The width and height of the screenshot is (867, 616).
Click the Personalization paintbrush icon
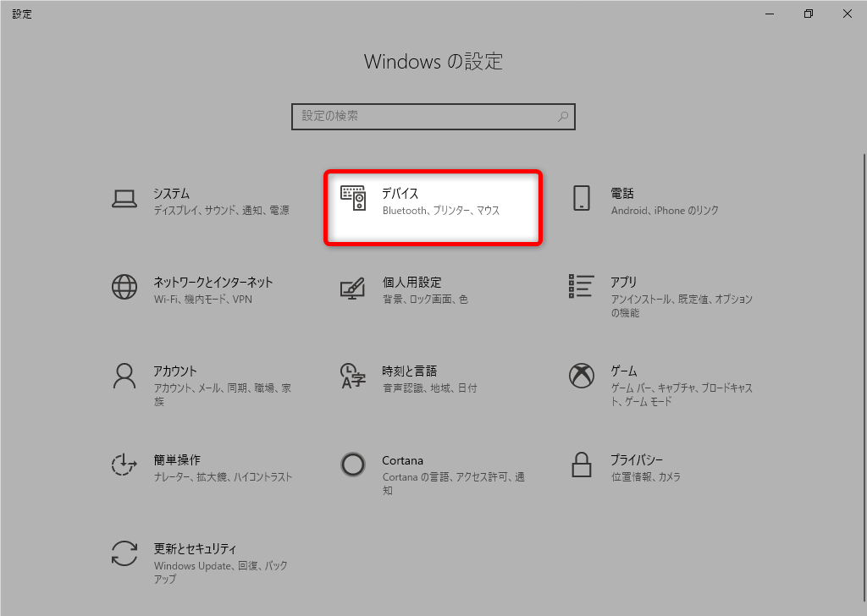tap(353, 288)
